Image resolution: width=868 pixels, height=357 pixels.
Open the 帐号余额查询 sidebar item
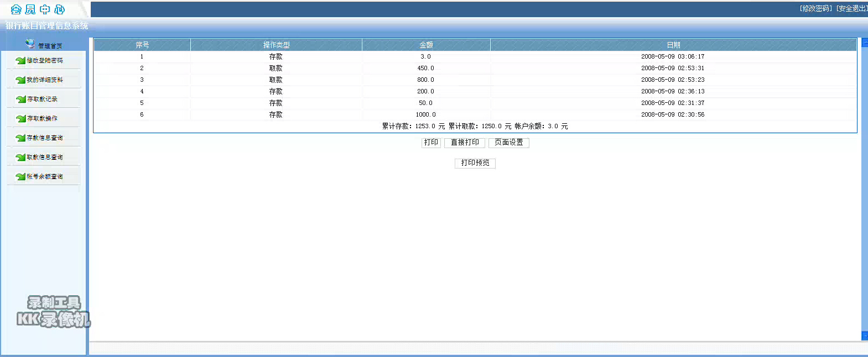(x=45, y=176)
